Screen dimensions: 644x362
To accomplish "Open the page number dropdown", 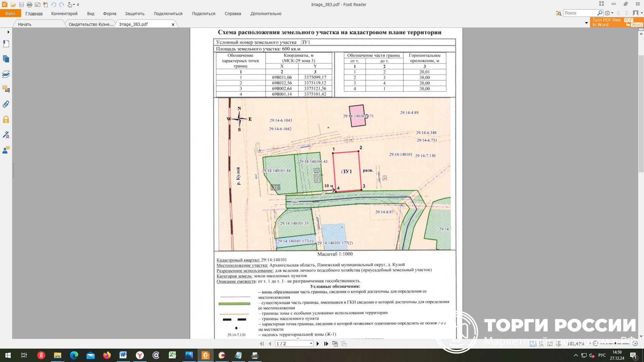I will click(311, 344).
